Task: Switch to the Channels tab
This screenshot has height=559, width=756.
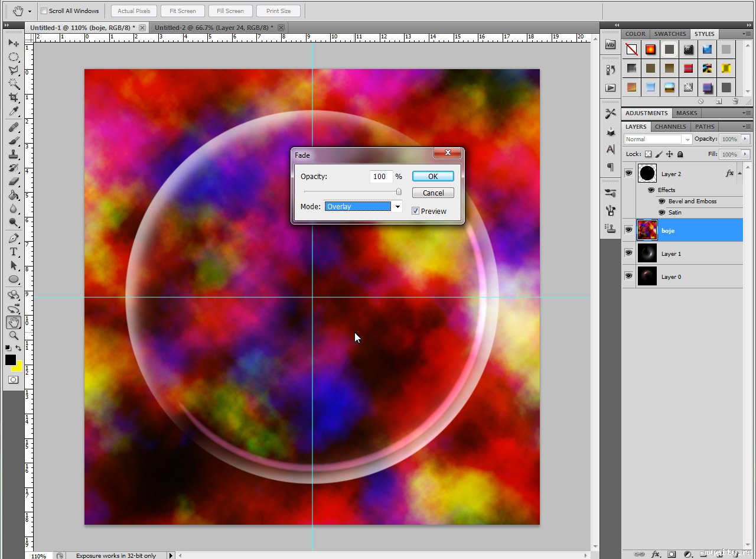Action: (670, 126)
